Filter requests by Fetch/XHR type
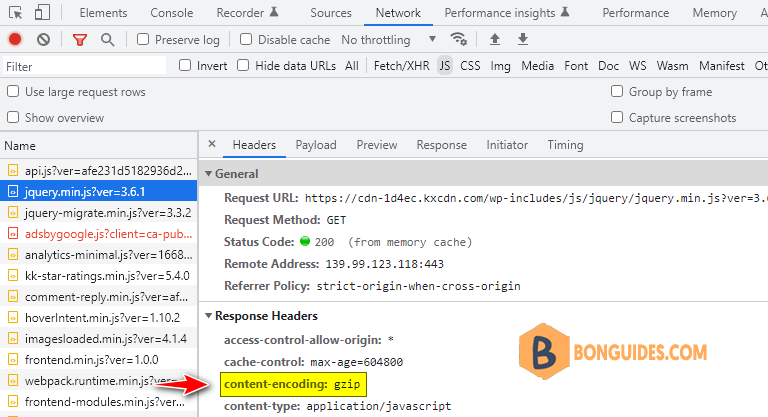 click(401, 66)
